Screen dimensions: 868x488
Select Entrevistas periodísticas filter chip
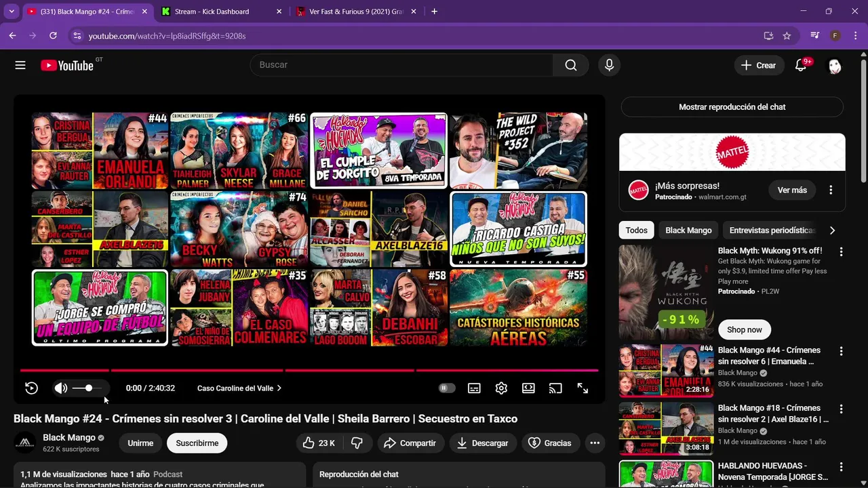point(772,230)
